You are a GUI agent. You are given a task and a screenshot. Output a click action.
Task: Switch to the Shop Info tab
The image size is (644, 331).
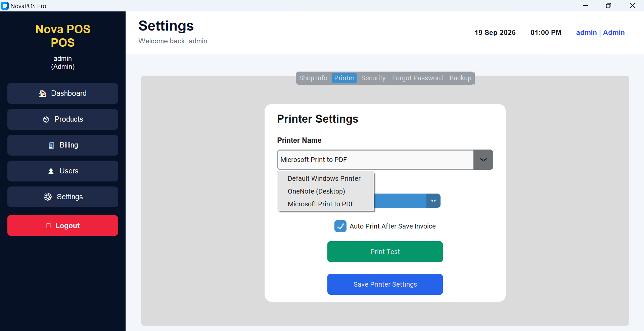pos(313,78)
